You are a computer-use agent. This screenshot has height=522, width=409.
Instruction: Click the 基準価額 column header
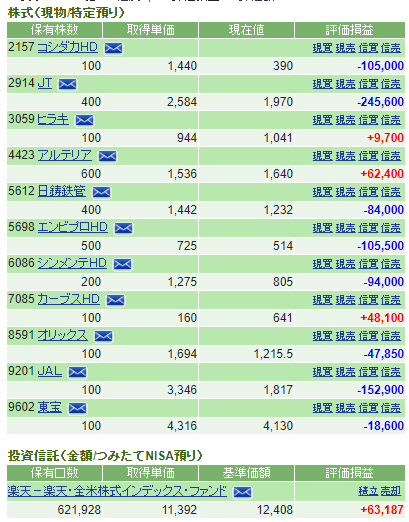pos(246,473)
